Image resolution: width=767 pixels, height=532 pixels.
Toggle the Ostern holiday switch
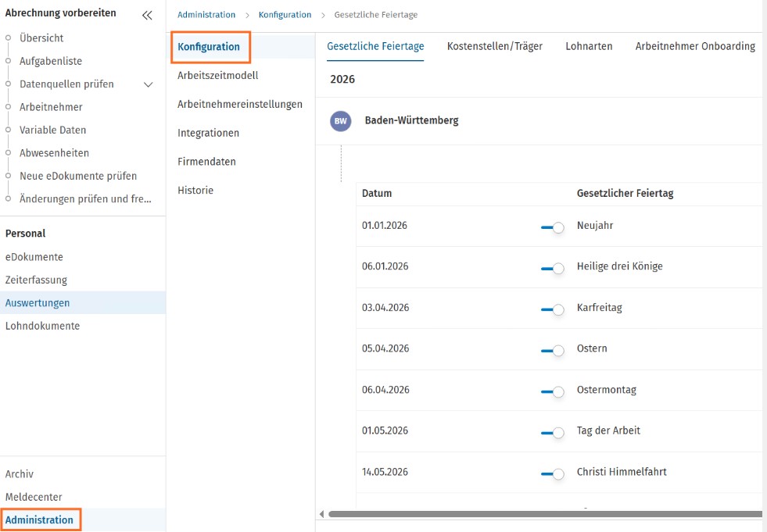552,351
